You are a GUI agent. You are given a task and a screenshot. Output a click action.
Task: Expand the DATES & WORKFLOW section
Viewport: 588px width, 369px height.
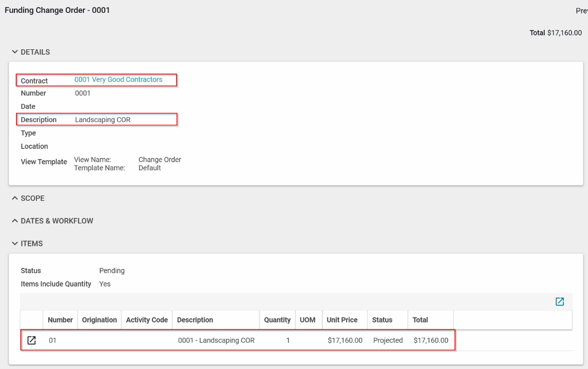point(52,221)
